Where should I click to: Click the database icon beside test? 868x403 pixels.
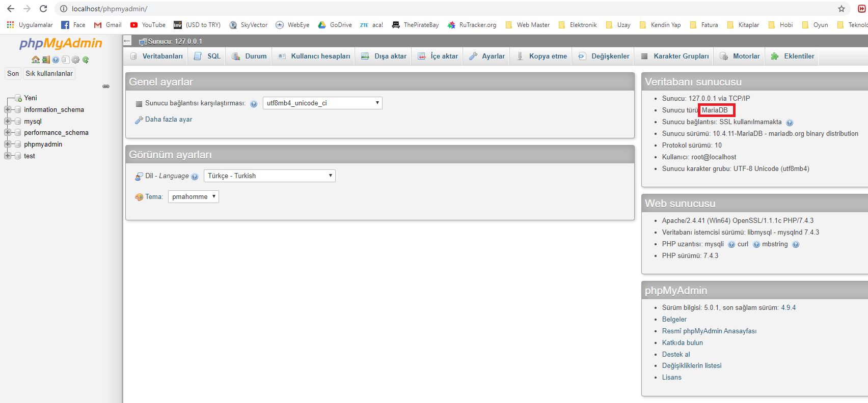click(x=18, y=156)
